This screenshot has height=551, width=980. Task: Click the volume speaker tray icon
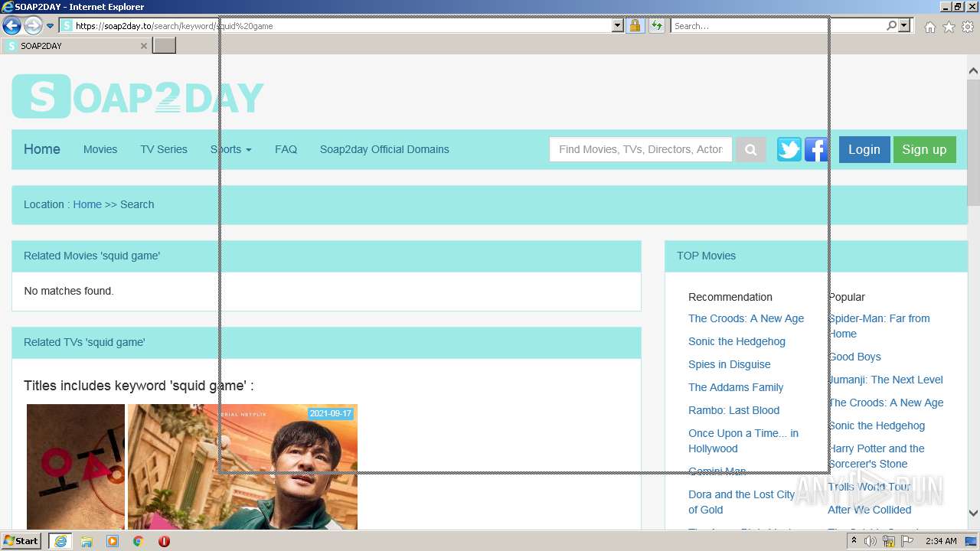click(871, 541)
